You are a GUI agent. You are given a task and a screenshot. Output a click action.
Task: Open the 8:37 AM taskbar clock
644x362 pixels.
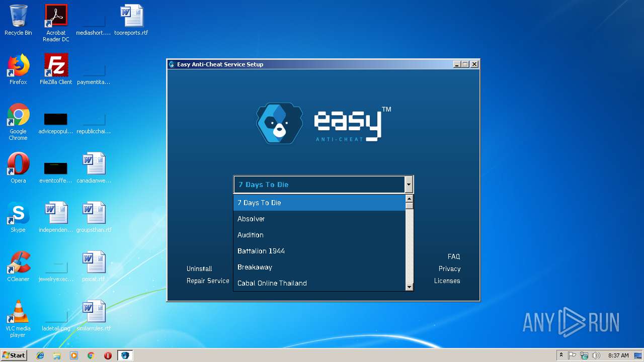(x=618, y=355)
